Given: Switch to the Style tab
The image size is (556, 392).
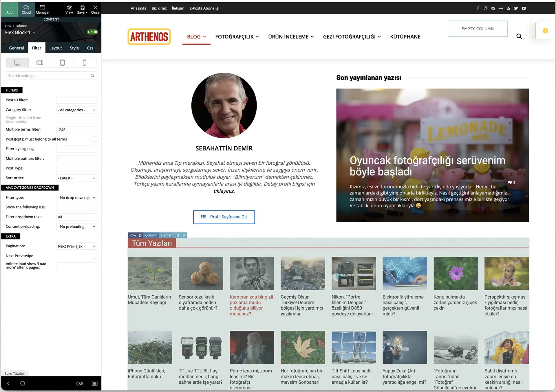Looking at the screenshot, I should point(74,48).
